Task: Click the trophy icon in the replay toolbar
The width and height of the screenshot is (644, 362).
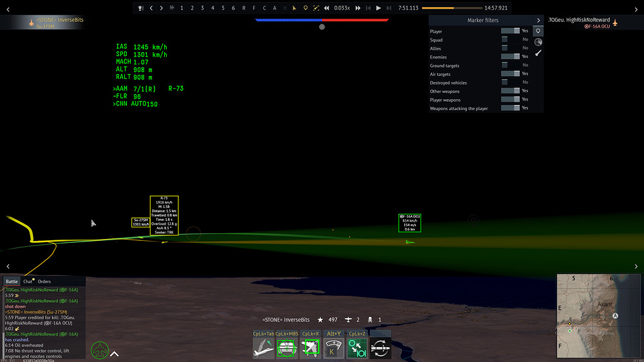Action: tap(141, 8)
